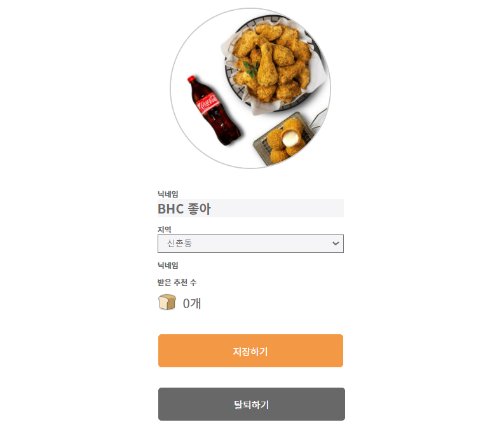Click the melted cheese ball center
Viewport: 504px width, 434px height.
coord(290,139)
